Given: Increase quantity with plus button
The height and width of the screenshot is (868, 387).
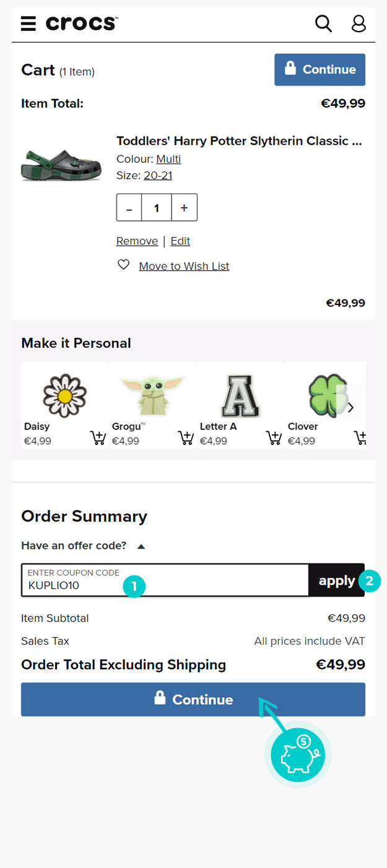Looking at the screenshot, I should (x=184, y=208).
